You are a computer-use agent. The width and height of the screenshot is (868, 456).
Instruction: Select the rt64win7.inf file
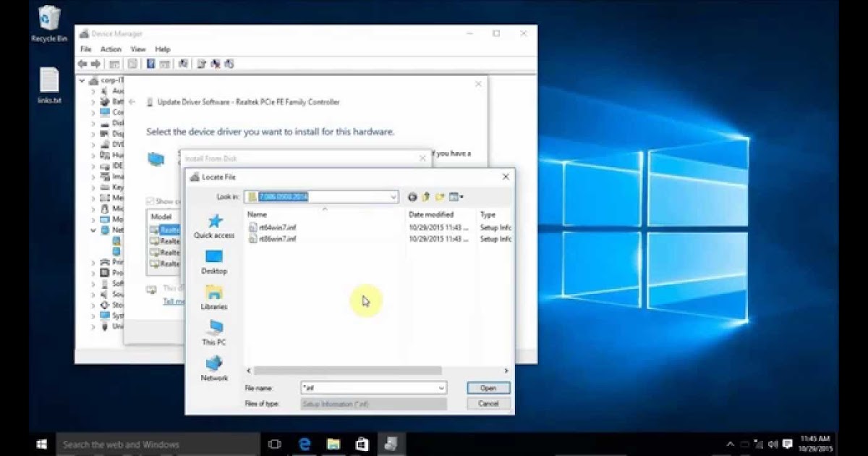coord(272,227)
